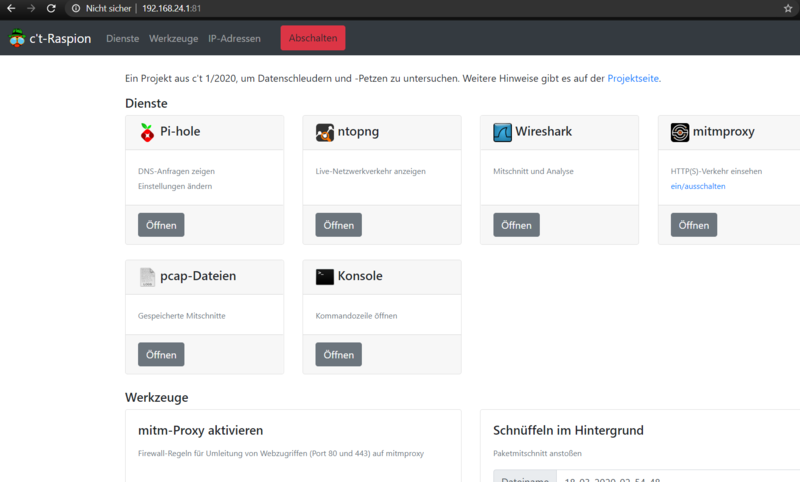The image size is (800, 482).
Task: Follow the Projektseite link
Action: (x=633, y=79)
